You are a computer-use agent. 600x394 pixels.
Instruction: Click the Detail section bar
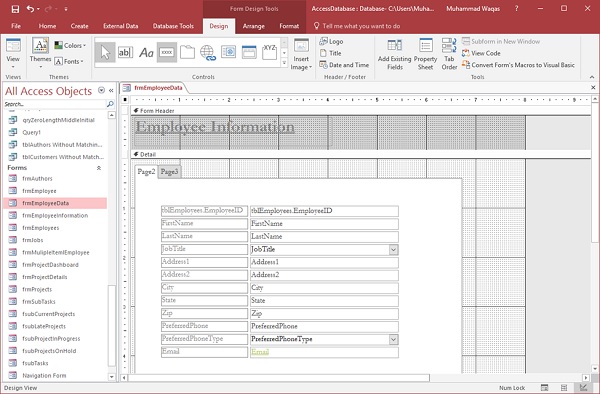pyautogui.click(x=360, y=155)
